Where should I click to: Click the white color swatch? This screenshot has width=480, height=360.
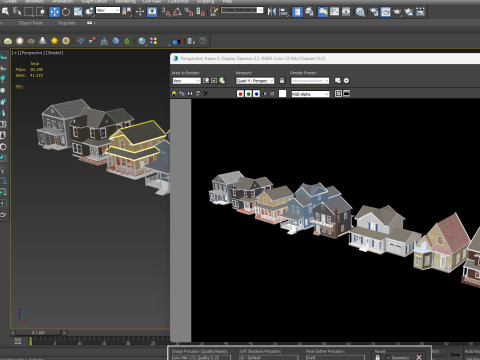point(282,94)
